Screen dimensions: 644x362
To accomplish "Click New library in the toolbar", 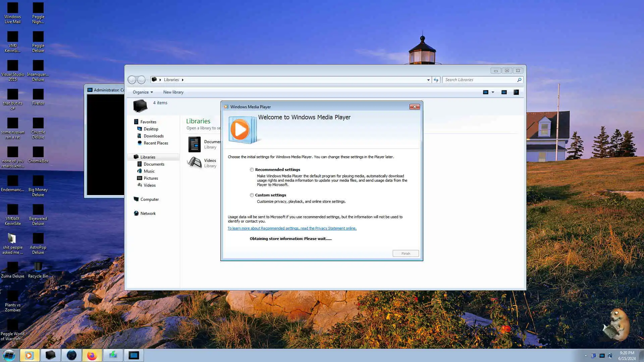I will coord(173,92).
